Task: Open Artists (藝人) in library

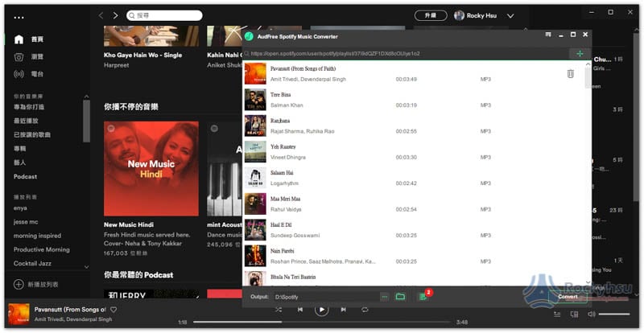Action: [x=19, y=162]
